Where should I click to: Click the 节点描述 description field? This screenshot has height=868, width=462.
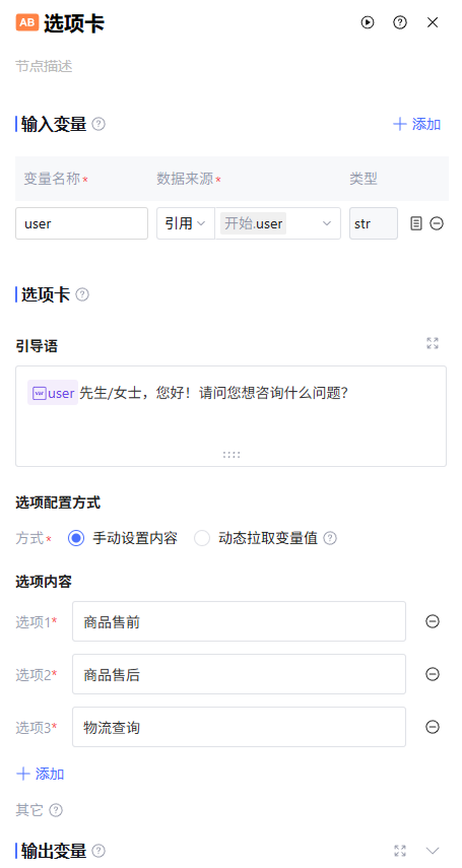pyautogui.click(x=135, y=66)
